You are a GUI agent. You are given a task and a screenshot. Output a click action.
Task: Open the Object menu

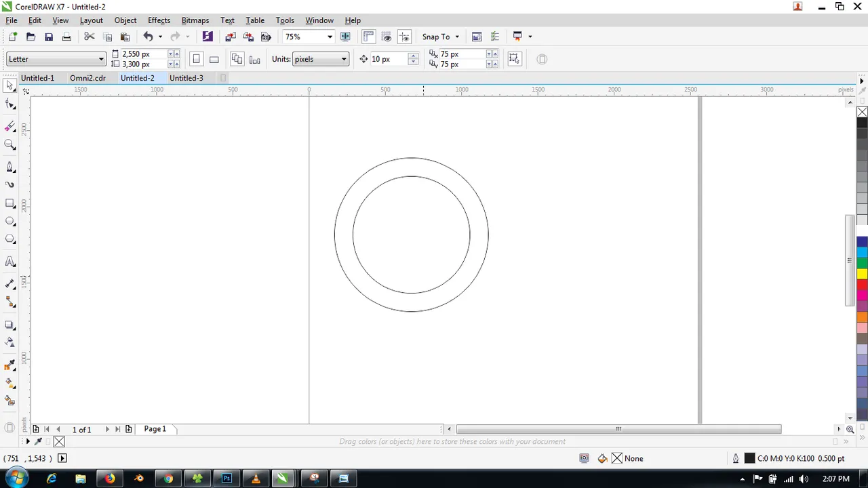[125, 20]
